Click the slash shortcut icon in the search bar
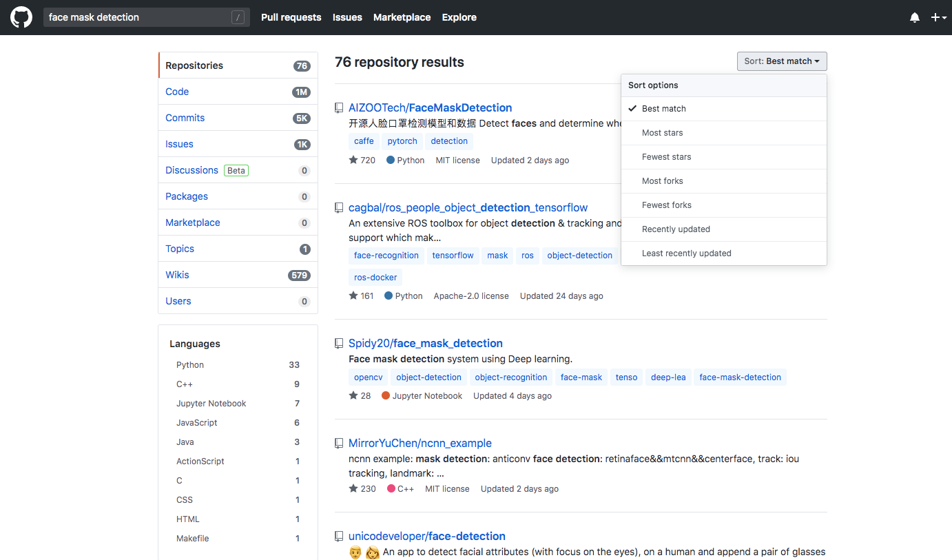Screen dimensions: 952x560 (236, 17)
